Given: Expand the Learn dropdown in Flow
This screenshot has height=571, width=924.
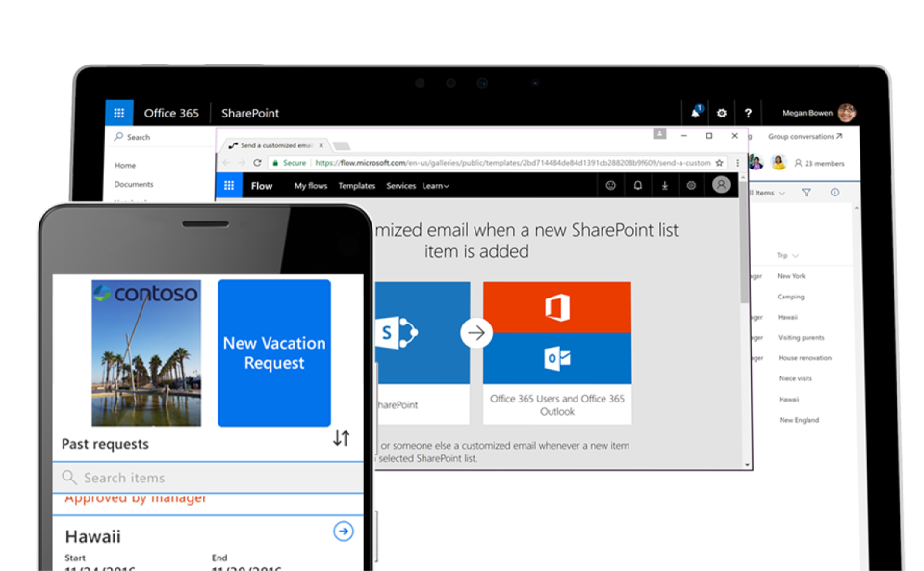Looking at the screenshot, I should coord(435,186).
